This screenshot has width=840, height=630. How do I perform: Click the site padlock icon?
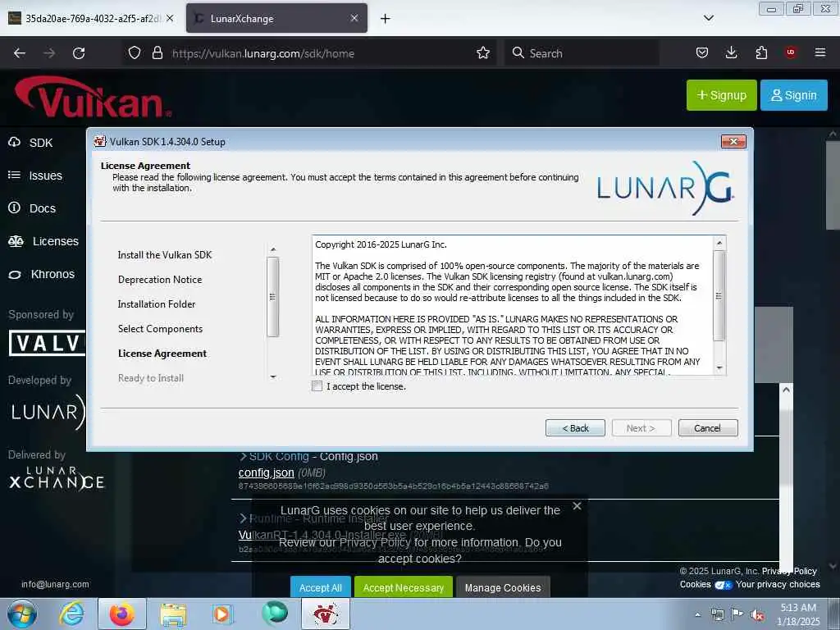click(x=157, y=53)
